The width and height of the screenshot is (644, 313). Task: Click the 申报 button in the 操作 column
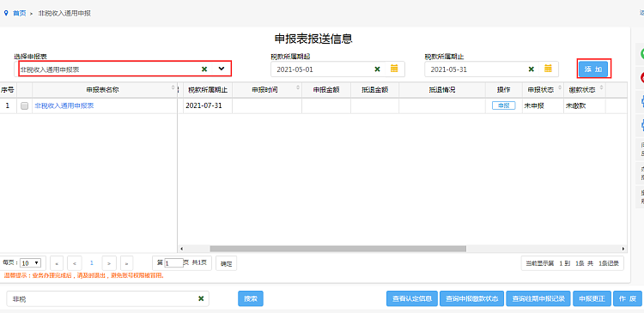503,105
